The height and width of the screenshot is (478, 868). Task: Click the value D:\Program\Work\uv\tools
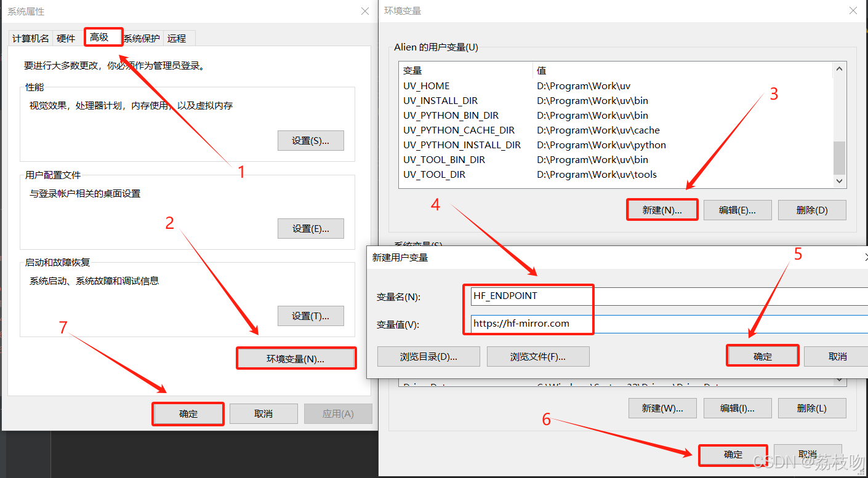[x=597, y=175]
